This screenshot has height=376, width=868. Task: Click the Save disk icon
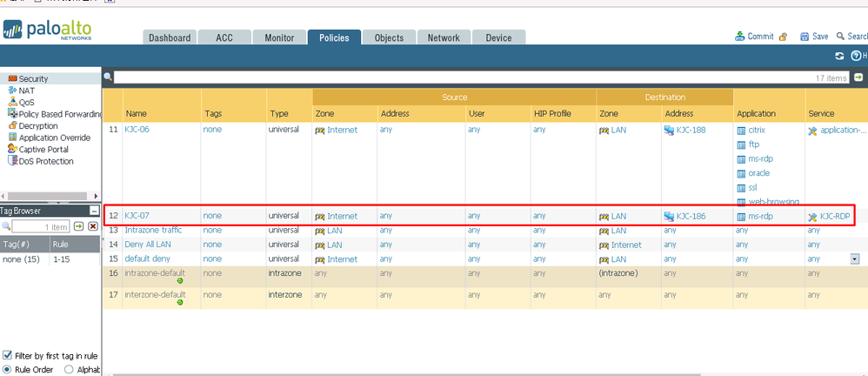802,37
